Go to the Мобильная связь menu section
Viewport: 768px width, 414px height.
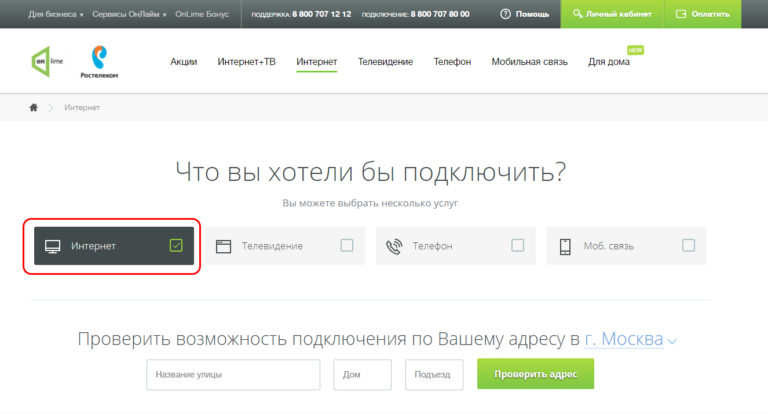529,62
